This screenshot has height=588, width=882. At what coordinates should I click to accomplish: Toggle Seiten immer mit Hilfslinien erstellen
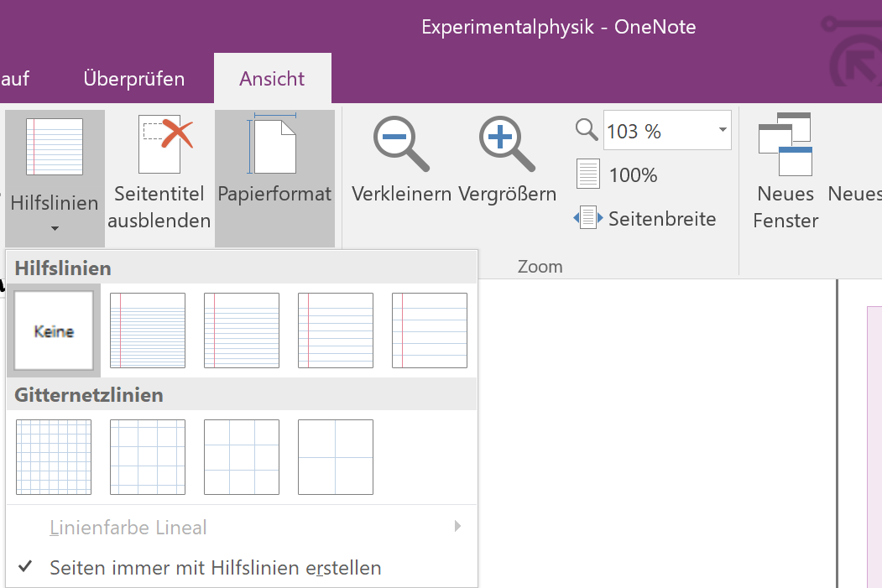point(216,568)
